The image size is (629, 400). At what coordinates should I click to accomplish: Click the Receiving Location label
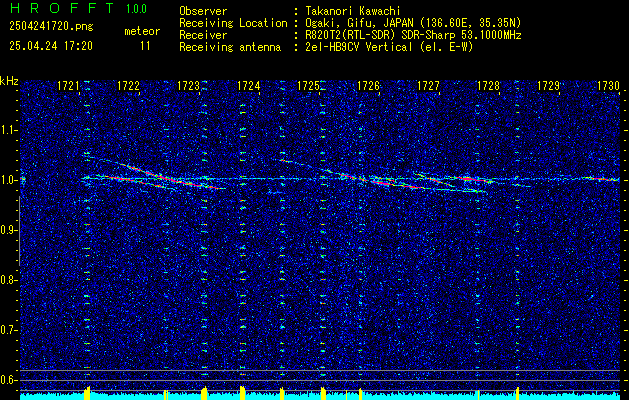(x=233, y=23)
